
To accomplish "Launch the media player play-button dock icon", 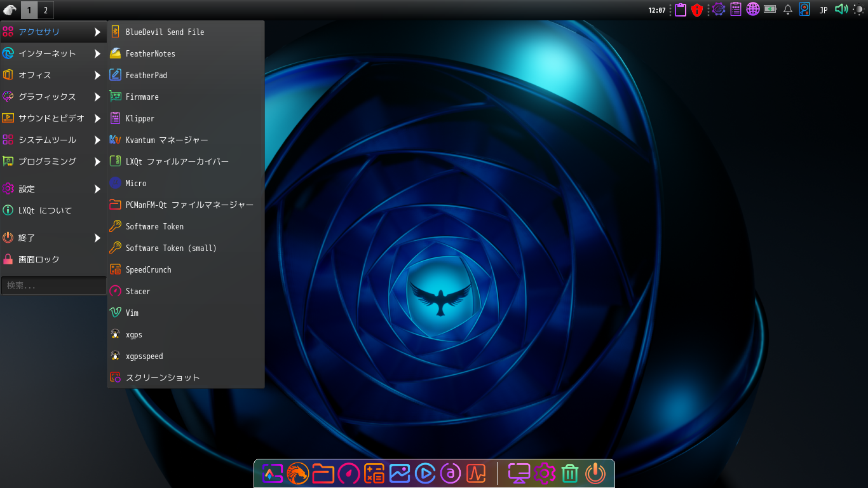I will (x=425, y=473).
